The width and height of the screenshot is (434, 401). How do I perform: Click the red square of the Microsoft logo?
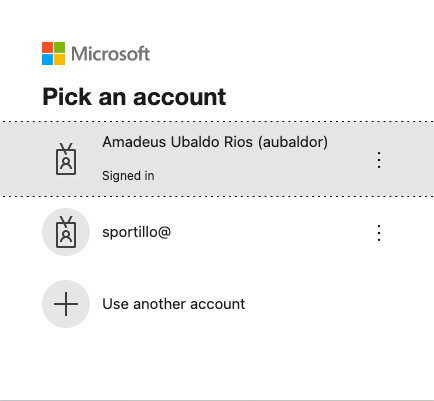click(47, 47)
